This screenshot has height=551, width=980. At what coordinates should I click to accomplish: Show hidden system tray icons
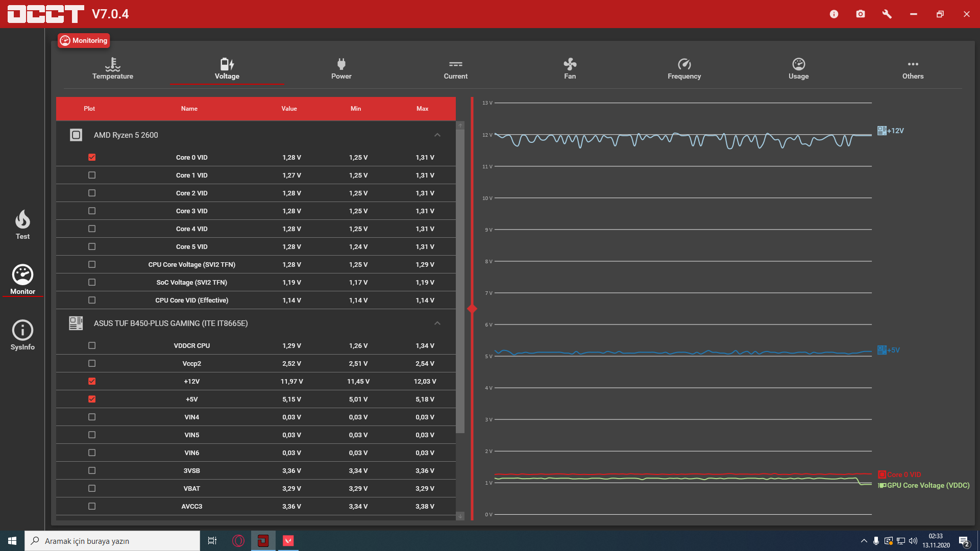pos(864,541)
